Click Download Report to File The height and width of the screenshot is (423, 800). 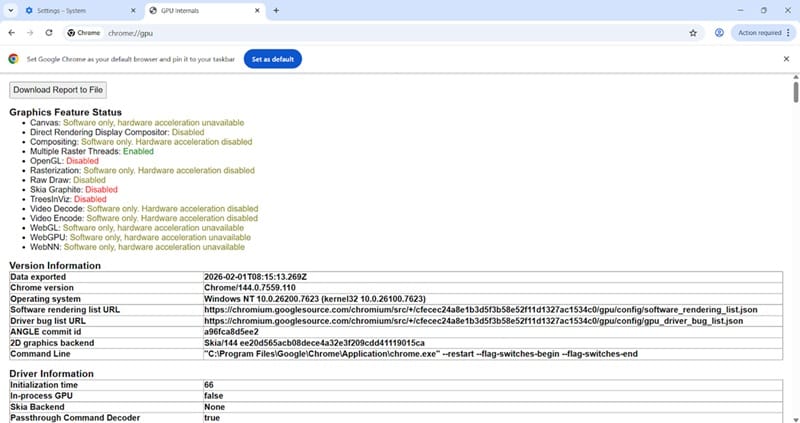pyautogui.click(x=58, y=90)
